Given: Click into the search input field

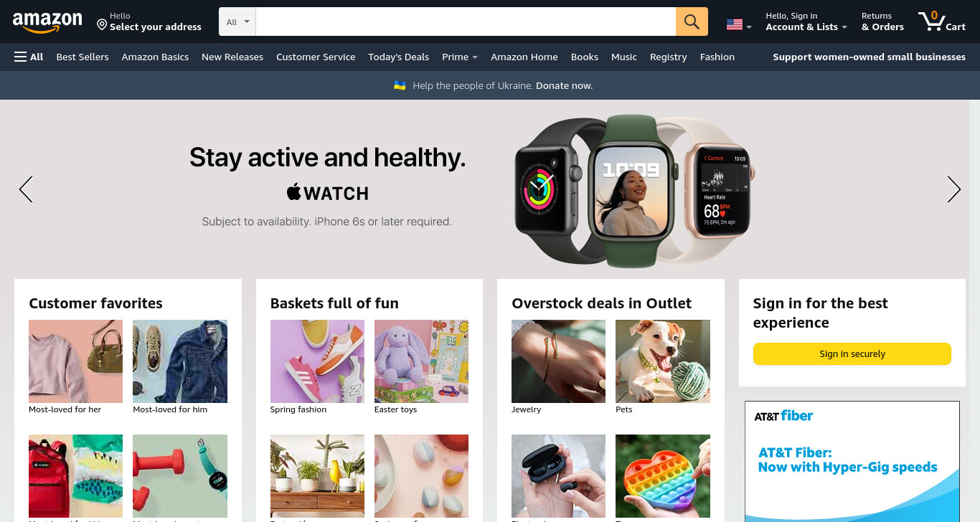Looking at the screenshot, I should click(466, 22).
